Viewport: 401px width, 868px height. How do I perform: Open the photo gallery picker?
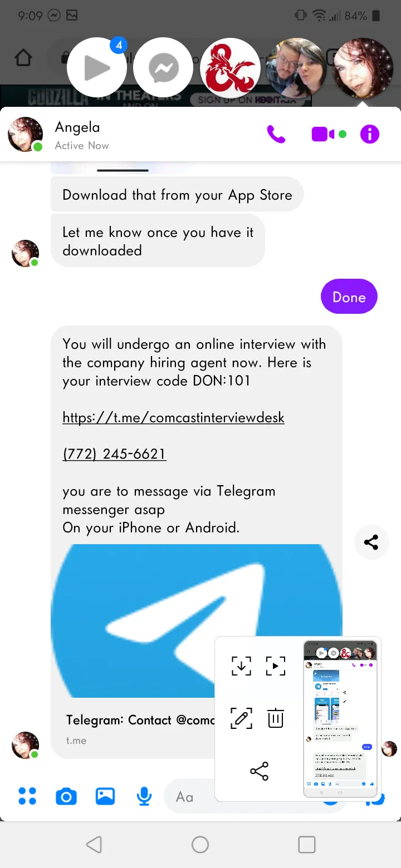pyautogui.click(x=105, y=796)
